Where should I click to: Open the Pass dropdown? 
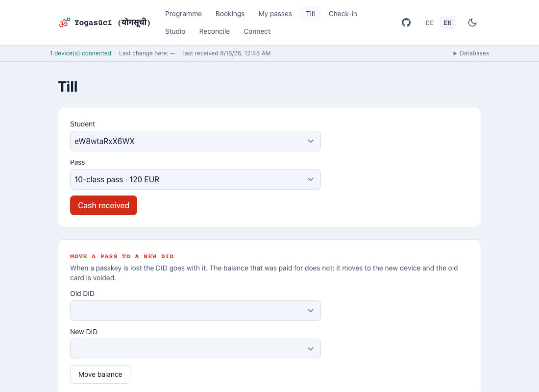coord(195,179)
